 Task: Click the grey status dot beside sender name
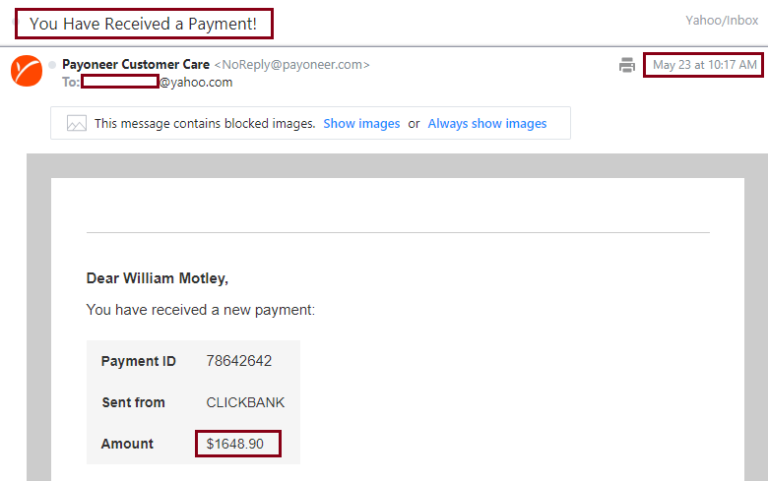point(52,65)
